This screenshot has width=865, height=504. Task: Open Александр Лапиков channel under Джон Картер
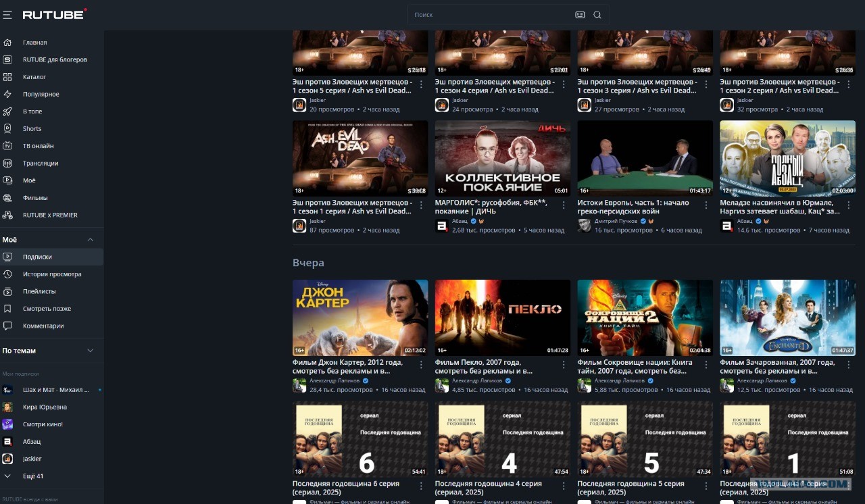(335, 380)
